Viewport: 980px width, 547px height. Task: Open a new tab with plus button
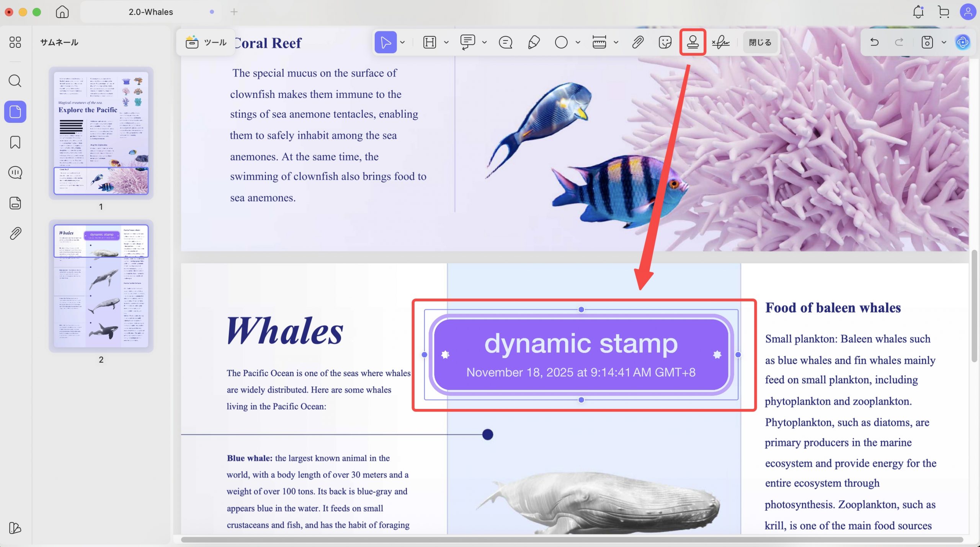234,12
